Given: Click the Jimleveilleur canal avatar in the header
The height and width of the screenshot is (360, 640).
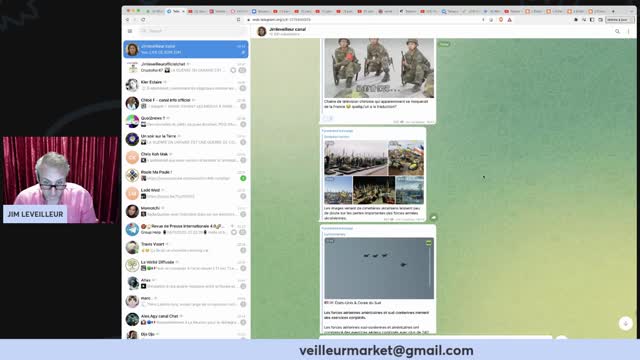Looking at the screenshot, I should pos(262,31).
